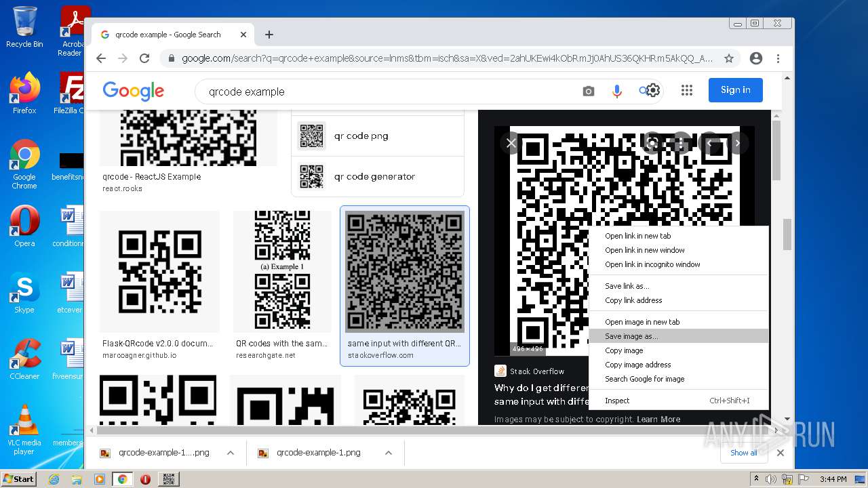The height and width of the screenshot is (488, 868).
Task: Choose Copy link address
Action: pyautogui.click(x=679, y=300)
